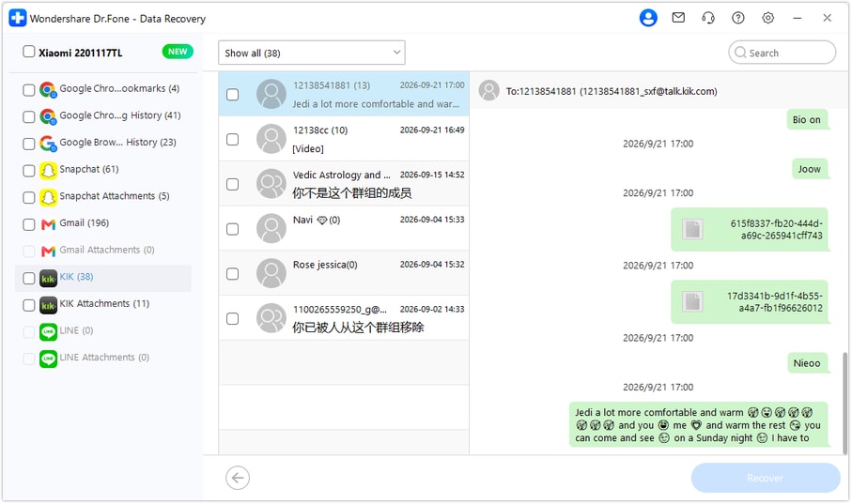The width and height of the screenshot is (852, 504).
Task: Tick the checkbox for Rose jessica conversation
Action: point(233,274)
